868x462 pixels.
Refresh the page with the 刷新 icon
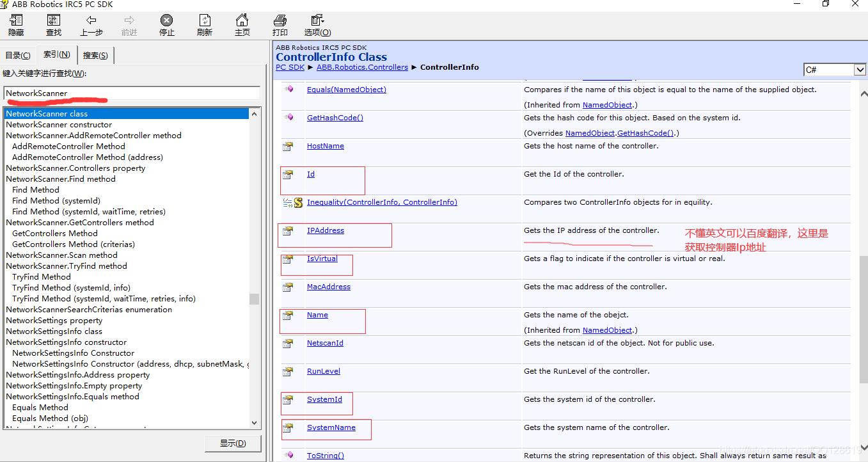coord(205,20)
